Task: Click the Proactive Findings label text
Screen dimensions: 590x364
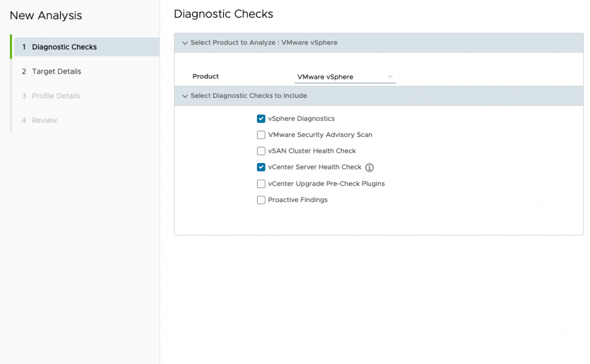Action: [x=298, y=200]
